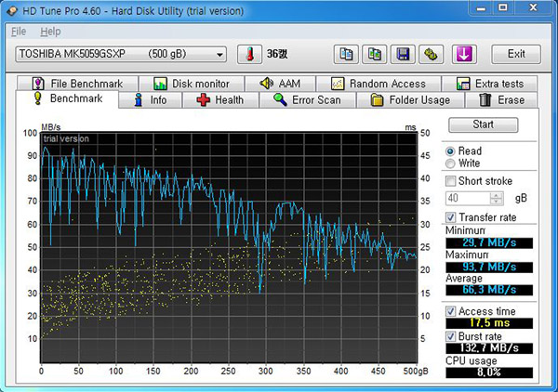This screenshot has height=392, width=558.
Task: Switch to the Folder Usage tab
Action: [x=410, y=100]
